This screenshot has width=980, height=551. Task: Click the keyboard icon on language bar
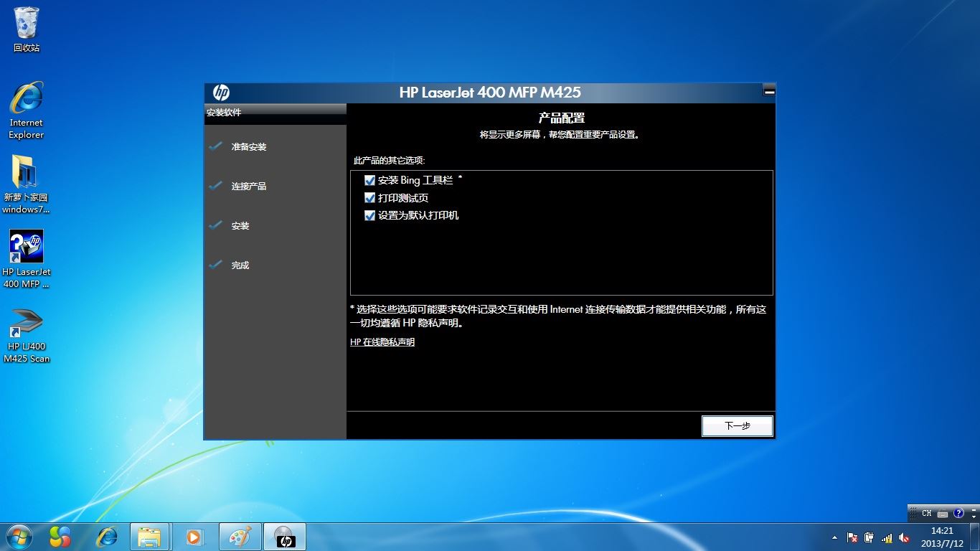point(943,514)
